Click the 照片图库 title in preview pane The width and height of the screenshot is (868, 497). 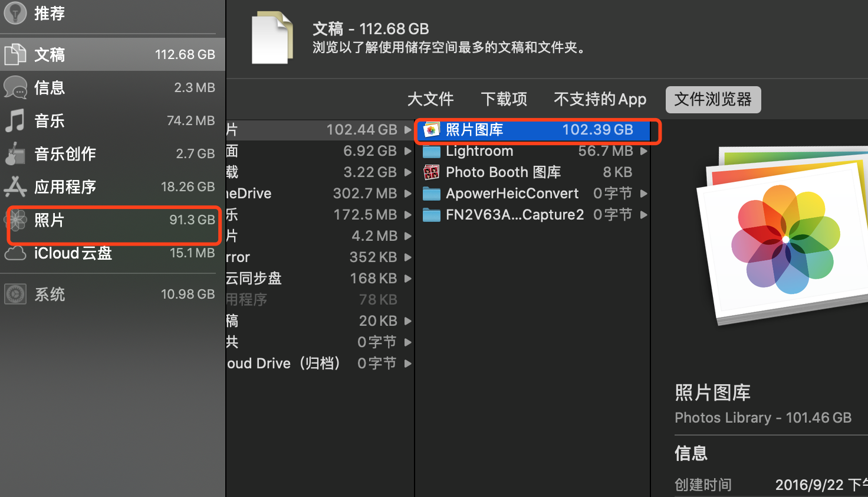pyautogui.click(x=713, y=393)
